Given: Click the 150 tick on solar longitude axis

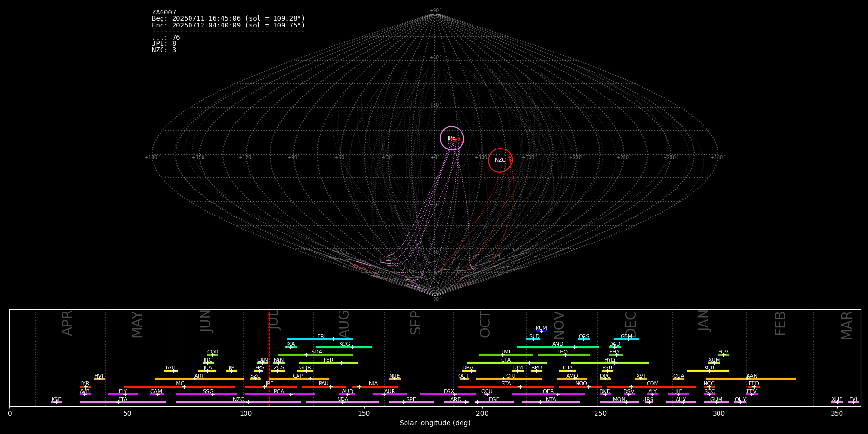Looking at the screenshot, I should [x=364, y=413].
